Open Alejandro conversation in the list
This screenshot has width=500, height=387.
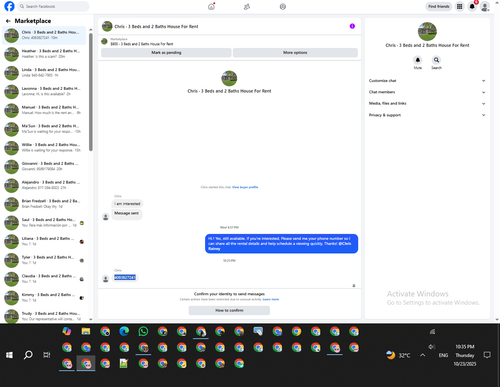(44, 185)
